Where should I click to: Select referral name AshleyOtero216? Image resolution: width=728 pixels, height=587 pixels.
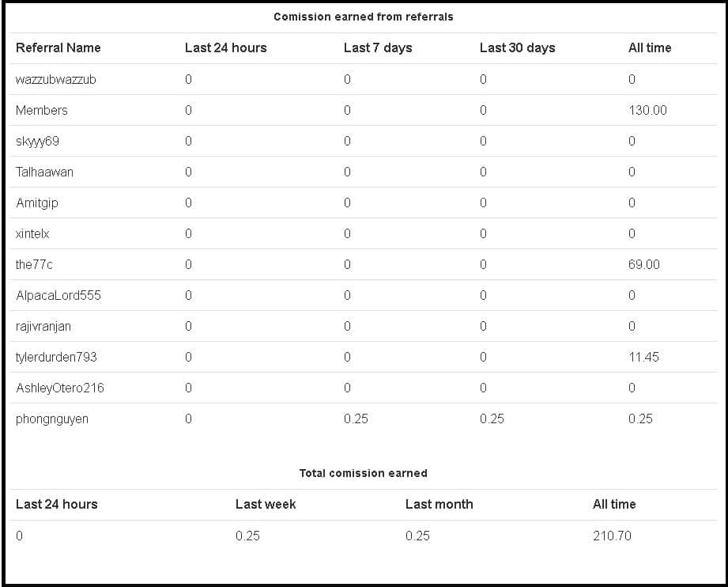[60, 388]
